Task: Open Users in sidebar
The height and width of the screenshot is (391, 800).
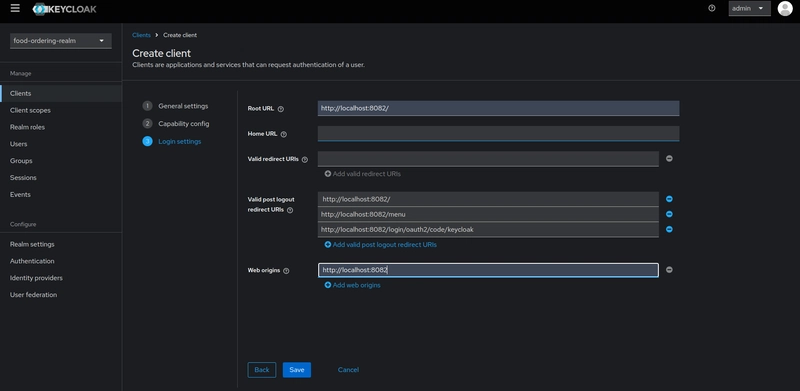Action: coord(61,144)
